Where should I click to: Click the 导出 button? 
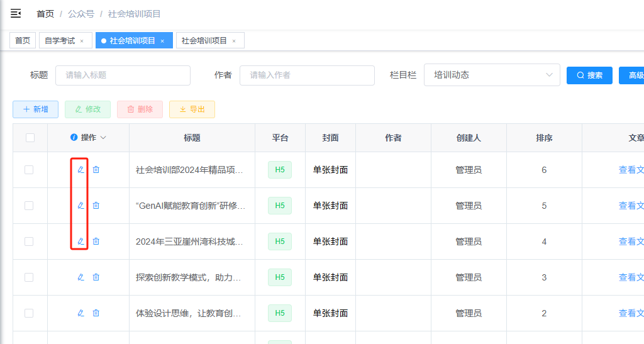point(192,109)
